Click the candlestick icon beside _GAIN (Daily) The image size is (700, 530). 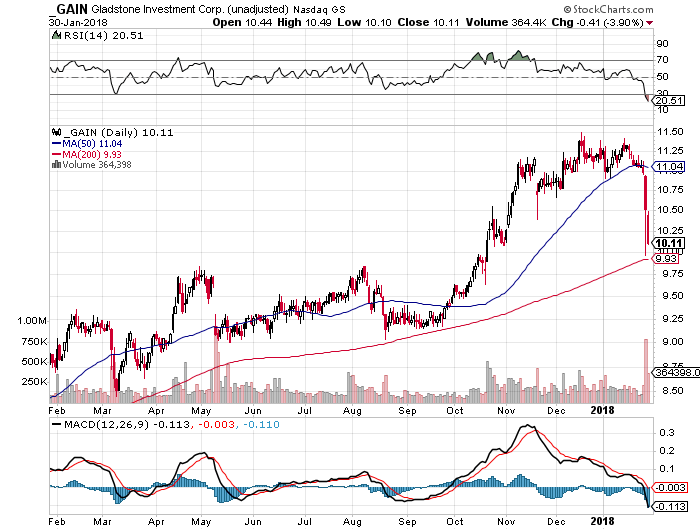[x=56, y=132]
